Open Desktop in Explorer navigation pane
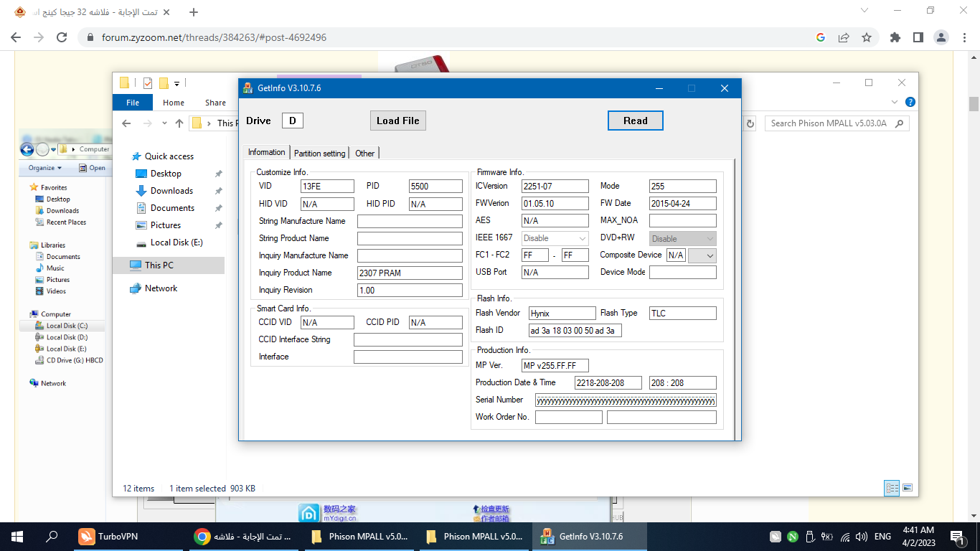This screenshot has height=551, width=980. point(166,174)
